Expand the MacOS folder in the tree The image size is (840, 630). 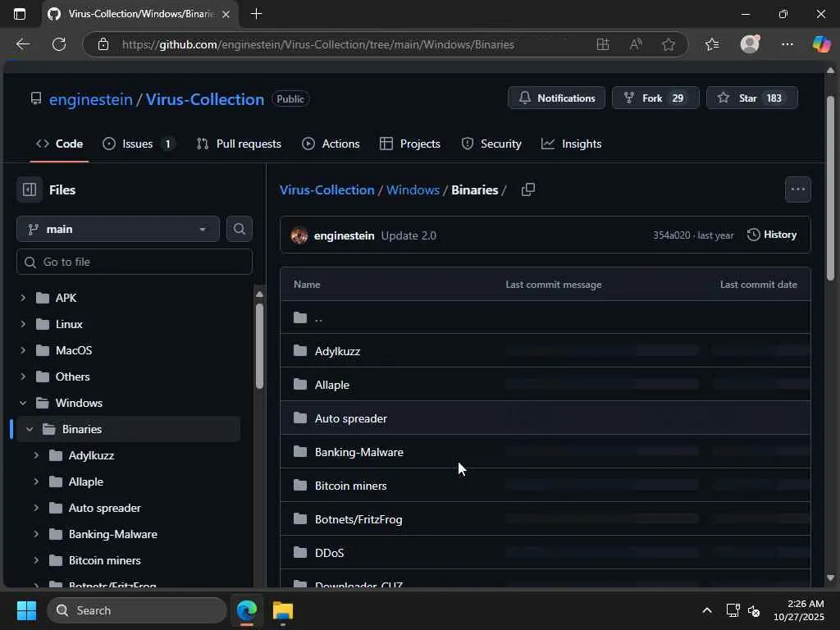(x=22, y=350)
